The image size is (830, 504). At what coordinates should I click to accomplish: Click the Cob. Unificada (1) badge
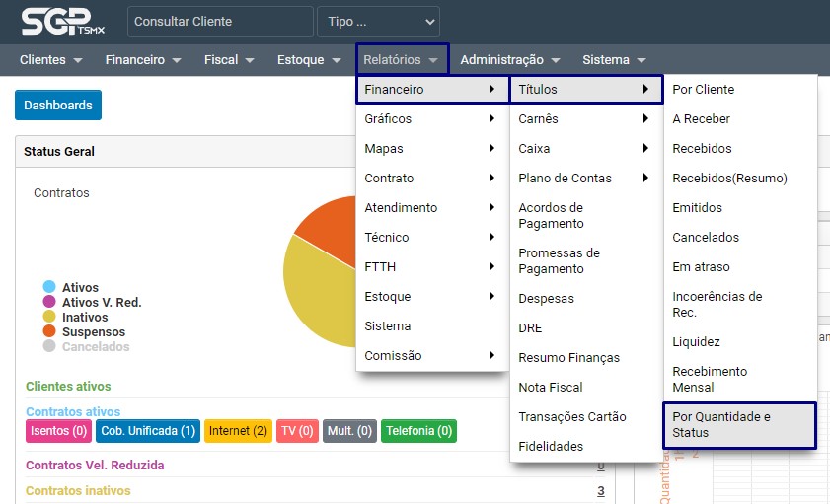click(148, 431)
